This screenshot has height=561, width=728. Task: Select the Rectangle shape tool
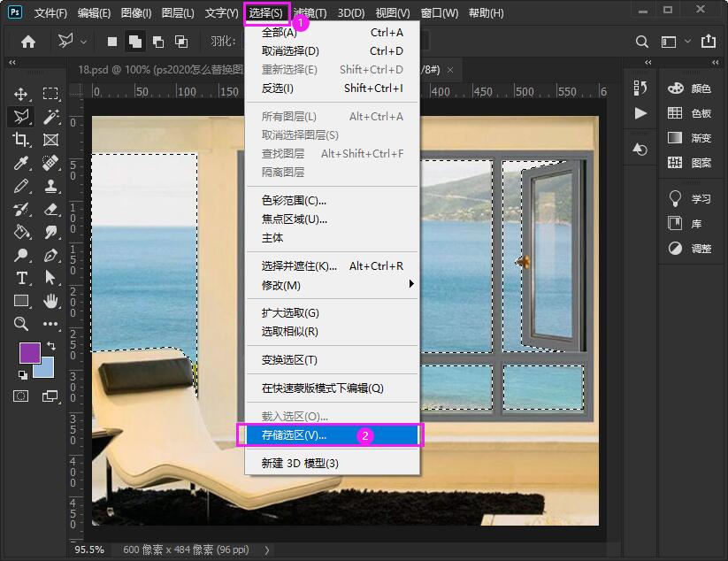(21, 301)
